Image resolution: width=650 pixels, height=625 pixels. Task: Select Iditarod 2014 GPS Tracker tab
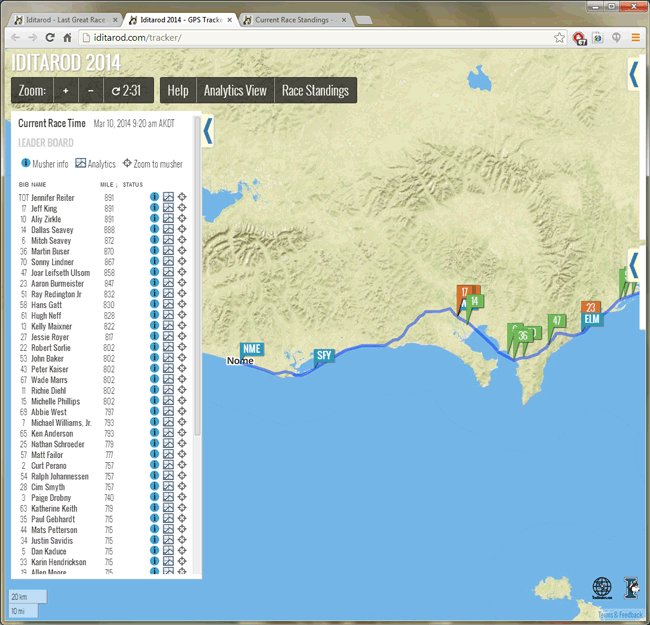(181, 20)
